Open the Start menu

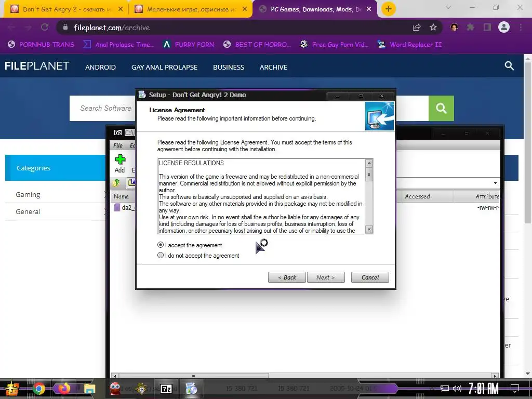(x=12, y=389)
